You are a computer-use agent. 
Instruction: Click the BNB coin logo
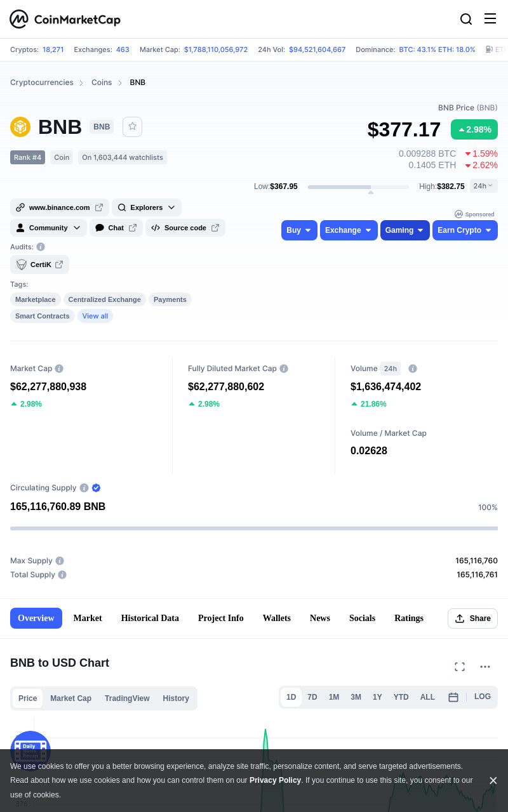[20, 127]
